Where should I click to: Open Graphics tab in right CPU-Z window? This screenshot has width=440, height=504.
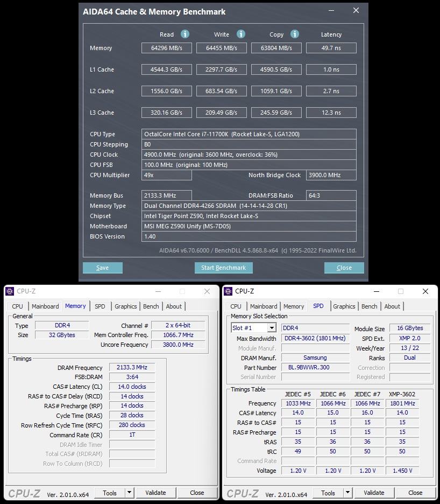[x=344, y=306]
